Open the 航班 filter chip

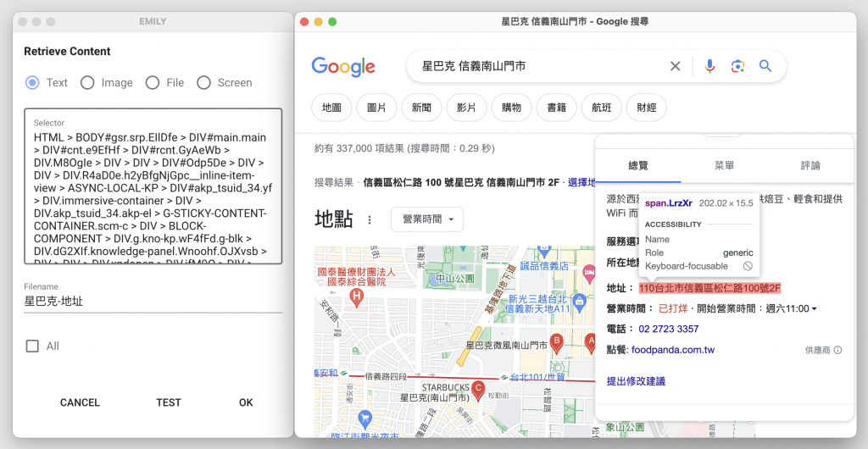(601, 108)
